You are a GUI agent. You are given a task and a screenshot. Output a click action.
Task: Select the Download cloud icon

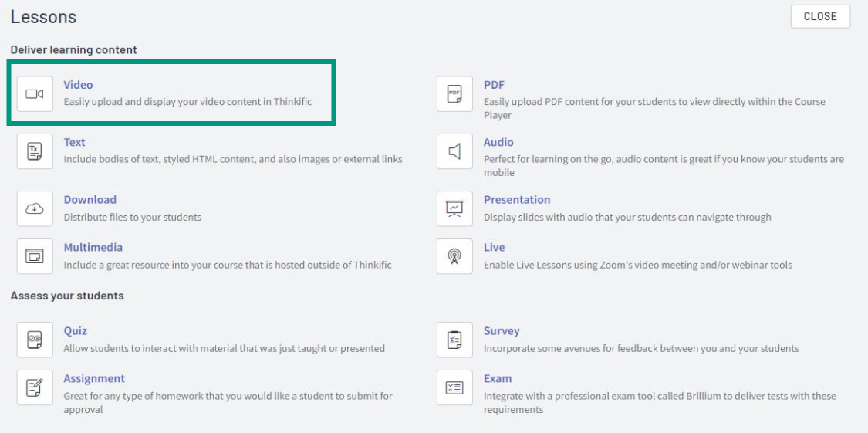[35, 208]
